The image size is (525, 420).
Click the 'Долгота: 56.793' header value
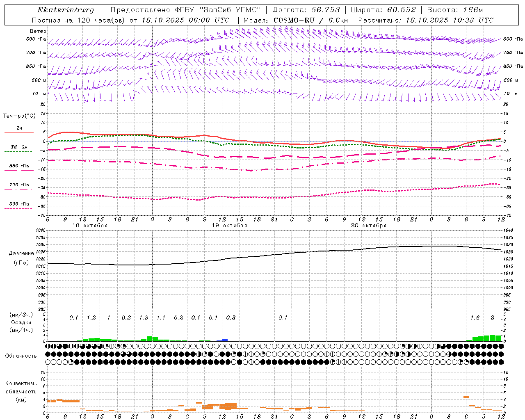(x=306, y=10)
